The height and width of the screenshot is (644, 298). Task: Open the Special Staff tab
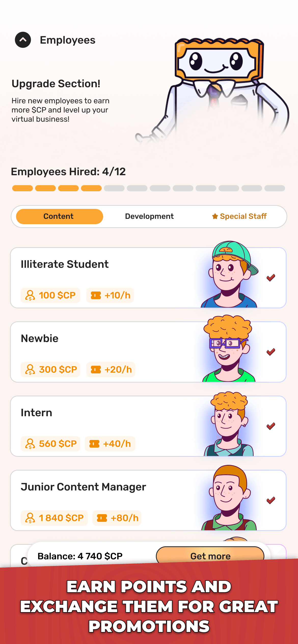tap(240, 216)
